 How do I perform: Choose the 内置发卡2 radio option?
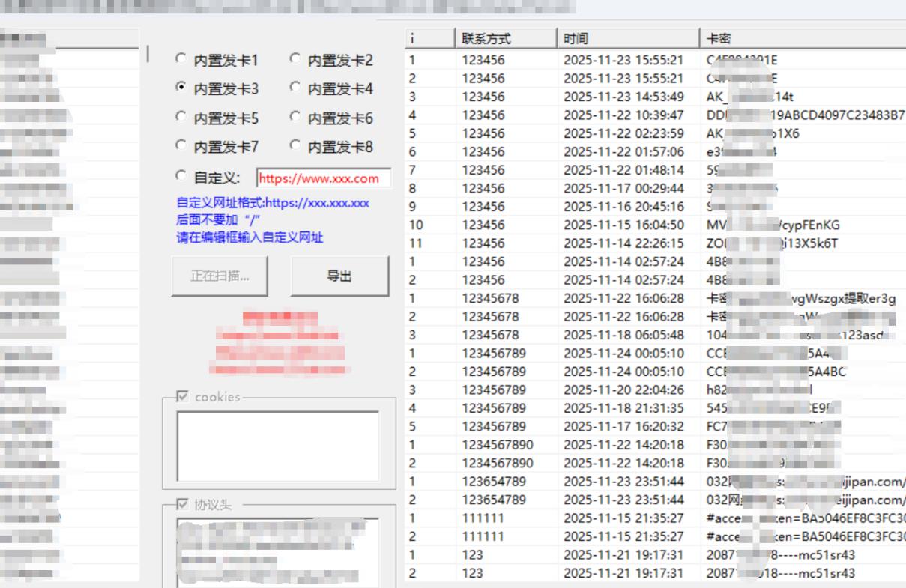[x=295, y=59]
